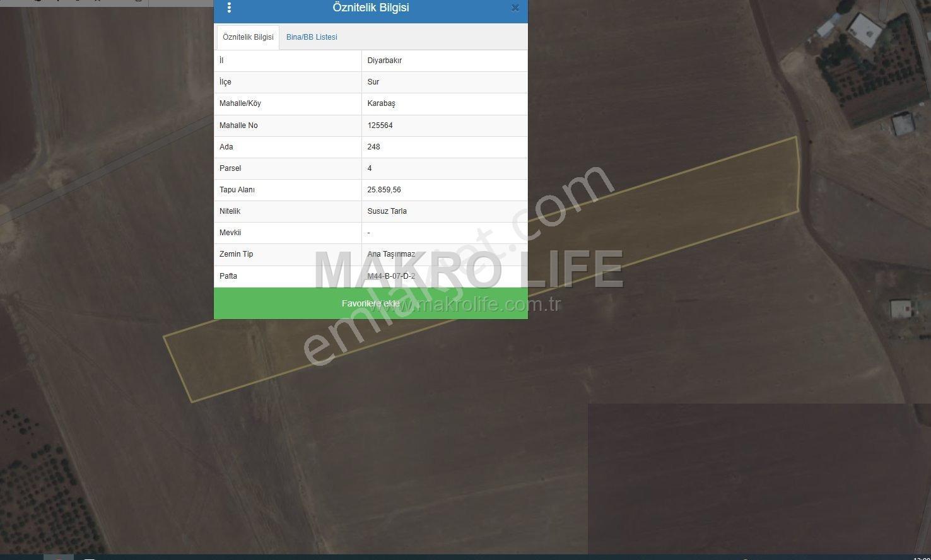Click the Mahalle No label cell
Viewport: 931px width, 560px height.
point(288,125)
